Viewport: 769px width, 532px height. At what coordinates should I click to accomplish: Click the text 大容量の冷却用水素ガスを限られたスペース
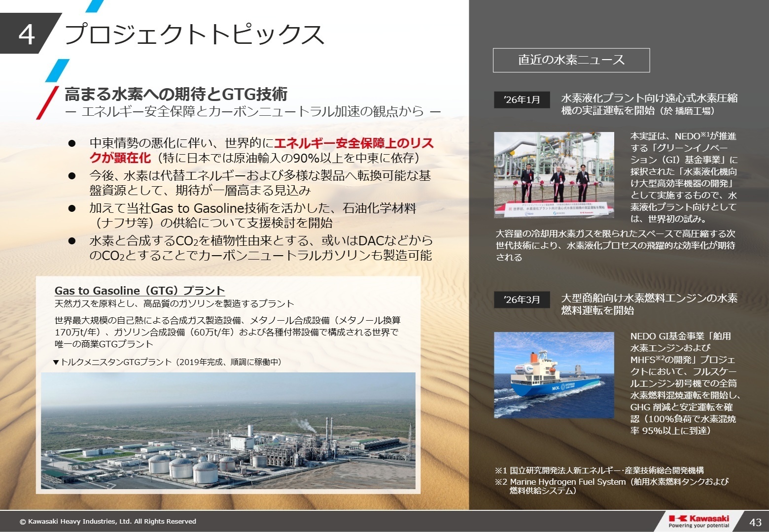click(615, 245)
